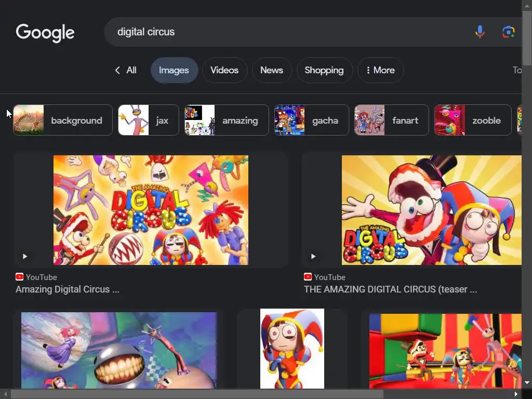532x399 pixels.
Task: Expand the More options menu
Action: 380,70
